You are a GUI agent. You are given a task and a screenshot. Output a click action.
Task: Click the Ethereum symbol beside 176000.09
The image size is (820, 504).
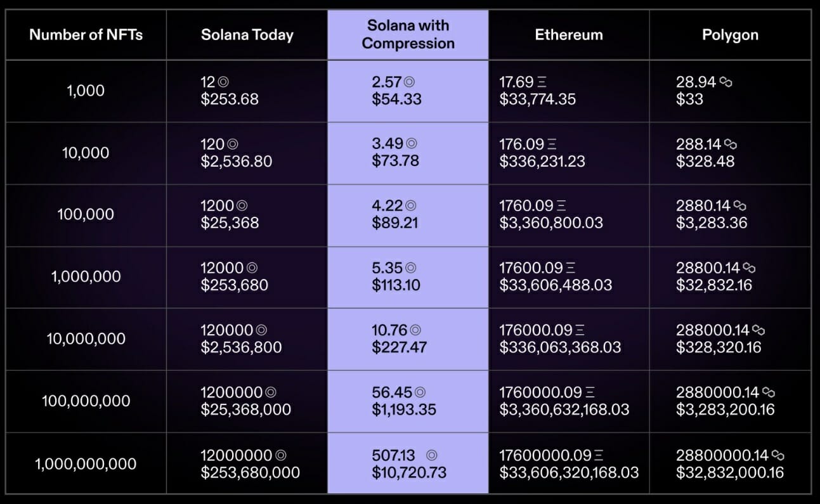coord(580,330)
